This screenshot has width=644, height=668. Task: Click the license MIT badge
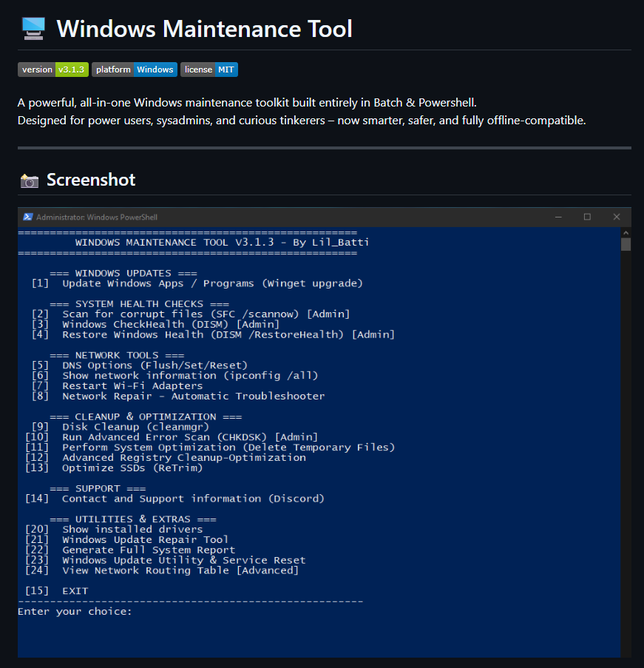[x=209, y=70]
